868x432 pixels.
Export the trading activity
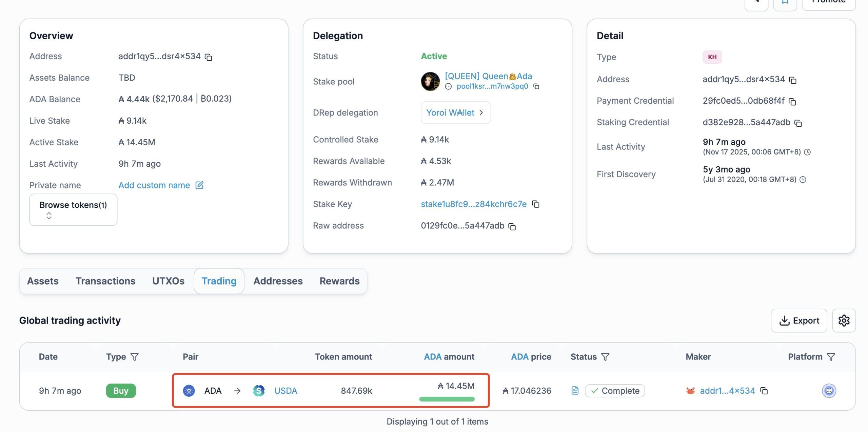(799, 320)
